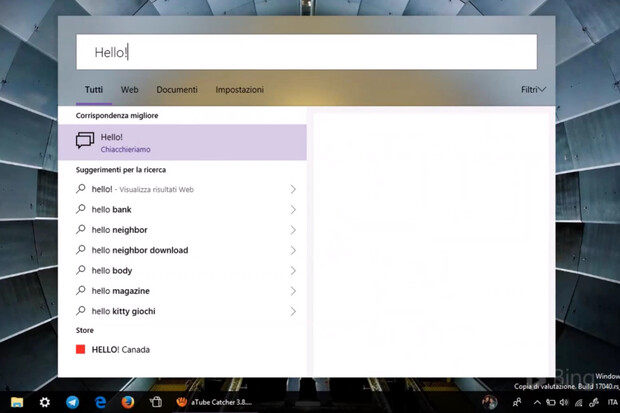Image resolution: width=620 pixels, height=413 pixels.
Task: Click search magnifier icon beside hello magazine
Action: (81, 290)
